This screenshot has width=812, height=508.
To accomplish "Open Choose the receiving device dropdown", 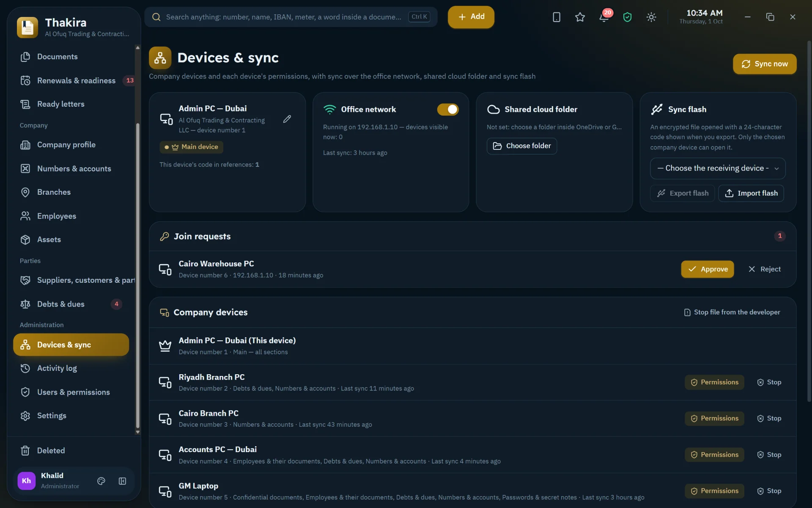I will tap(718, 168).
